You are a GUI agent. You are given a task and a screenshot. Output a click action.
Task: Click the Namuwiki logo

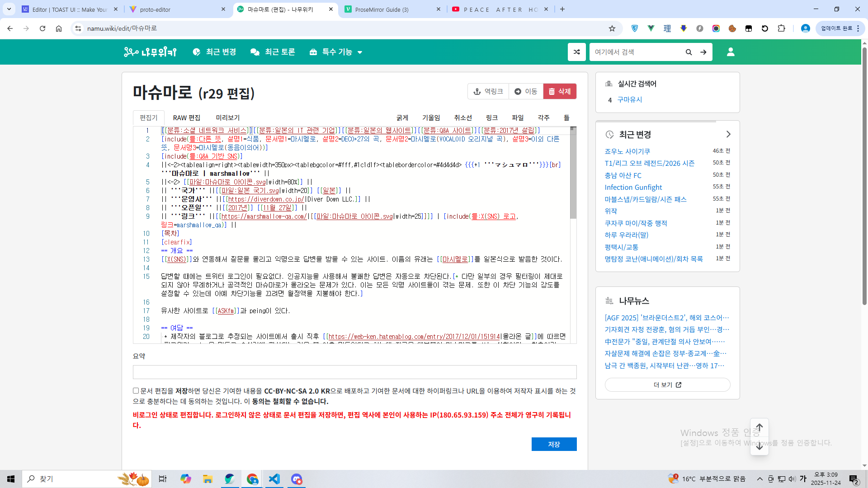pos(150,52)
